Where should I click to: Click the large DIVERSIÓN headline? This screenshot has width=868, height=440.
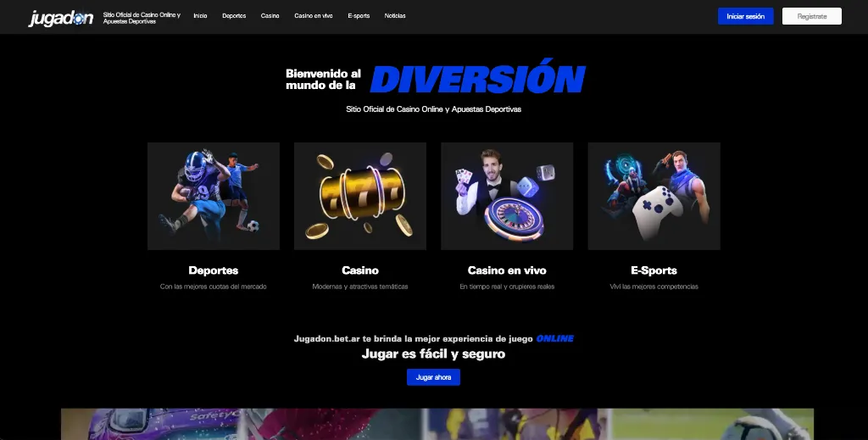tap(478, 77)
